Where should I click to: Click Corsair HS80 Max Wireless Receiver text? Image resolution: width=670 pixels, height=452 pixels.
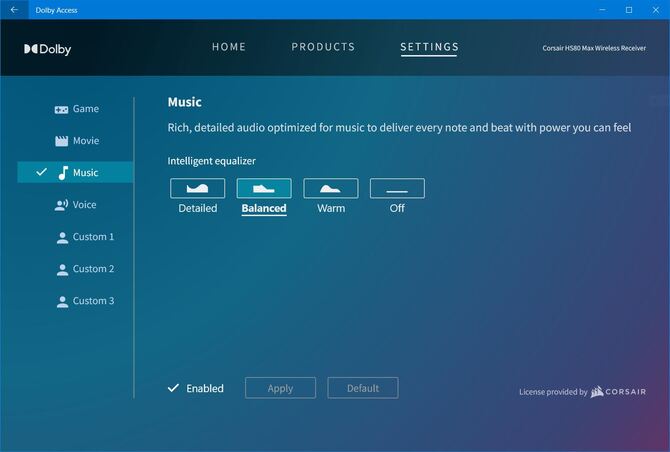point(594,48)
